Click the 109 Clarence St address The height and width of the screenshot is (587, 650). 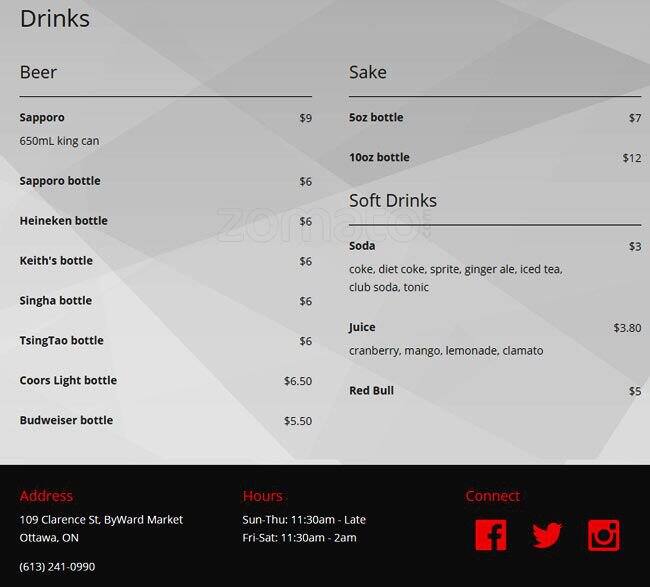point(101,520)
